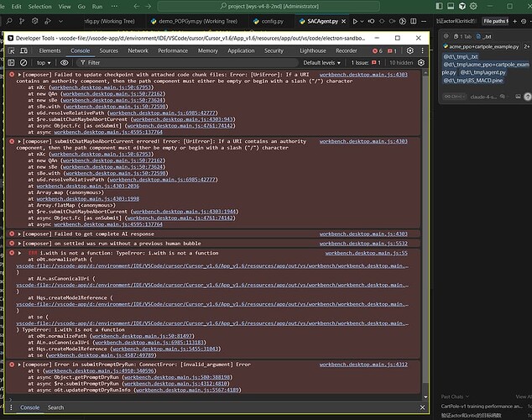Select the 'File paths' chat tab

point(496,21)
